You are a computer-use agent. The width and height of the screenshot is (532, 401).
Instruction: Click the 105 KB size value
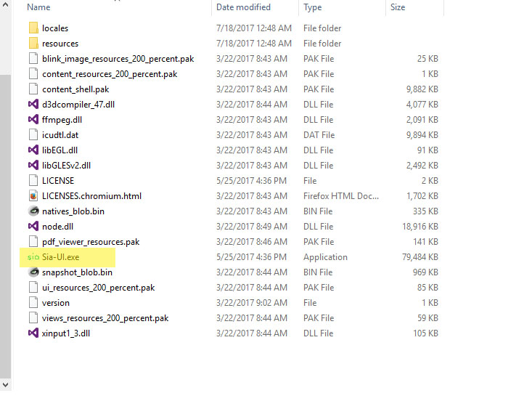(425, 333)
